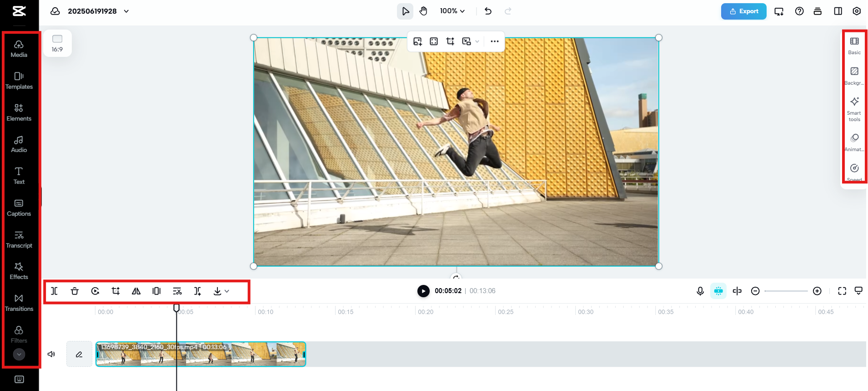The width and height of the screenshot is (868, 391).
Task: Select the 13698739_3840_2160_30fps.mp4 clip
Action: 201,354
